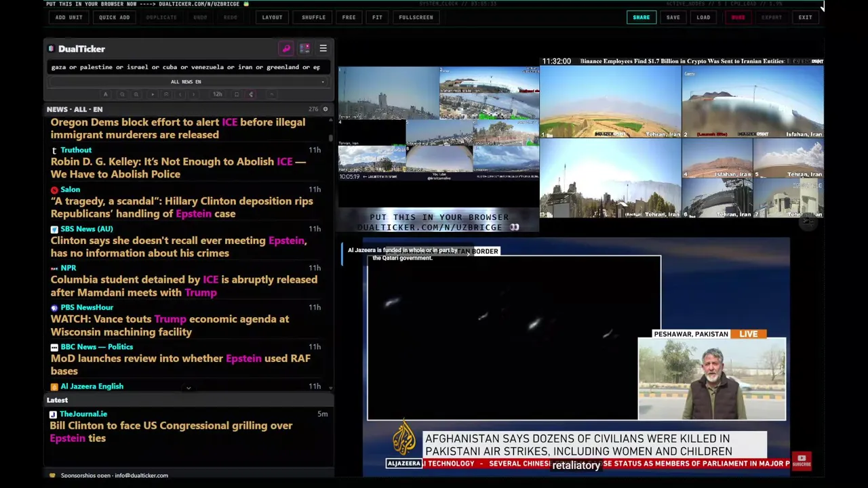Click the Isfahan Iran camera 2 feed
This screenshot has width=868, height=488.
point(753,102)
